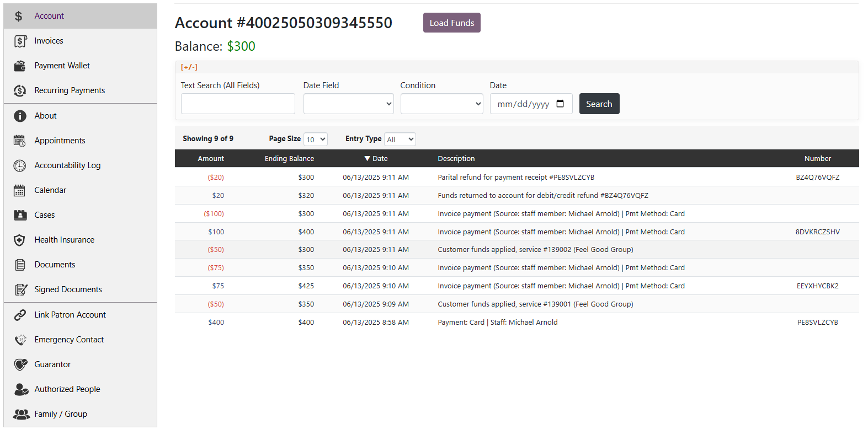Image resolution: width=868 pixels, height=435 pixels.
Task: Click the Funds returned to account description
Action: pos(543,196)
